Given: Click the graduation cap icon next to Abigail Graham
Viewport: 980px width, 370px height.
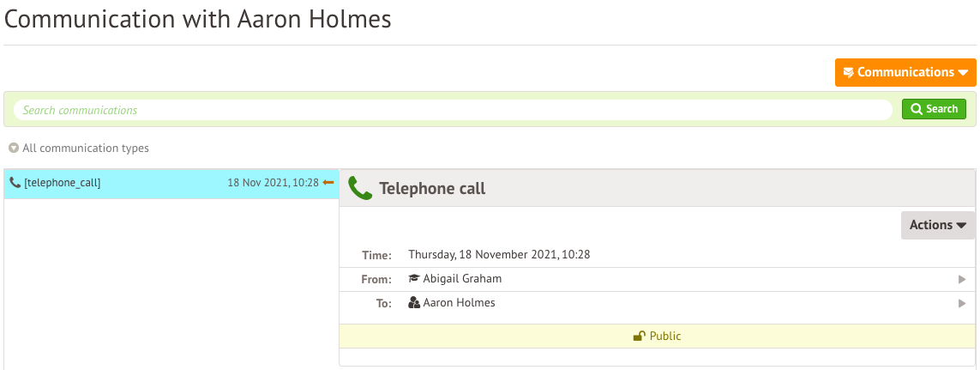Looking at the screenshot, I should pos(414,279).
